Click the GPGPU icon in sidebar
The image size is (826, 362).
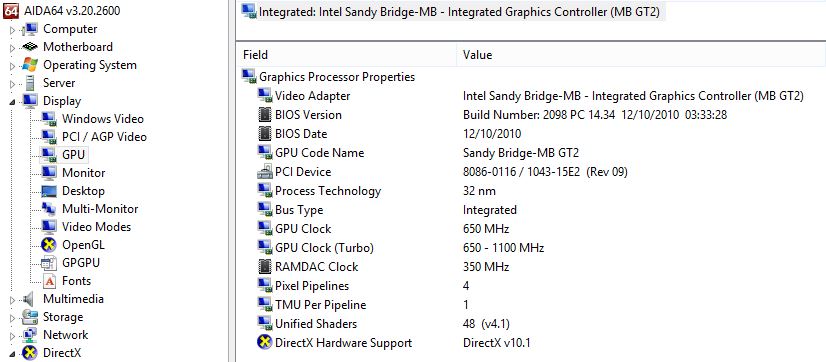(49, 263)
